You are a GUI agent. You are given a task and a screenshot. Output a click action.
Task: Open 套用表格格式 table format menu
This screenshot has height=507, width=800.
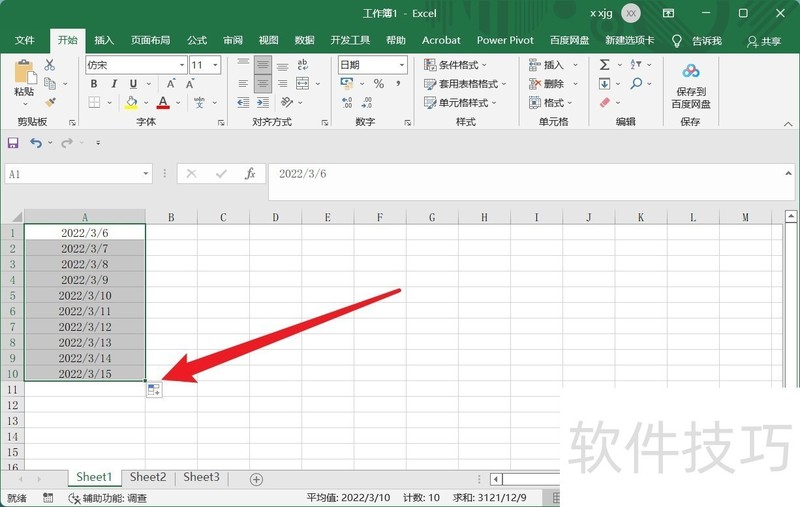(465, 84)
